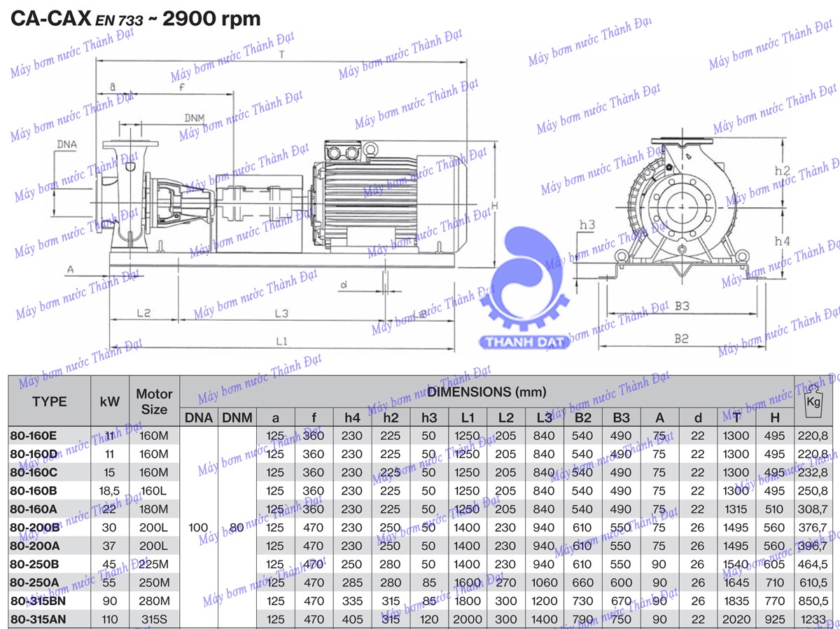Select the "80-315AN" type row label
Screen dimensions: 840x629
[38, 619]
